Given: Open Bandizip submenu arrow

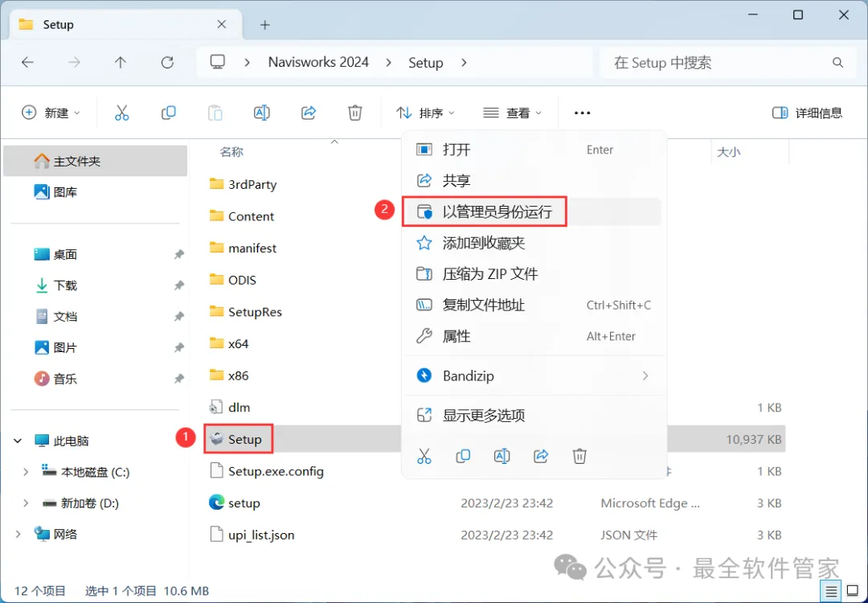Looking at the screenshot, I should coord(645,376).
